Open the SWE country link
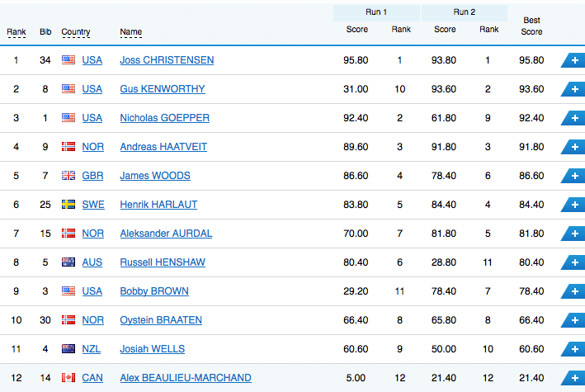Screen dimensions: 585x392 click(x=93, y=205)
